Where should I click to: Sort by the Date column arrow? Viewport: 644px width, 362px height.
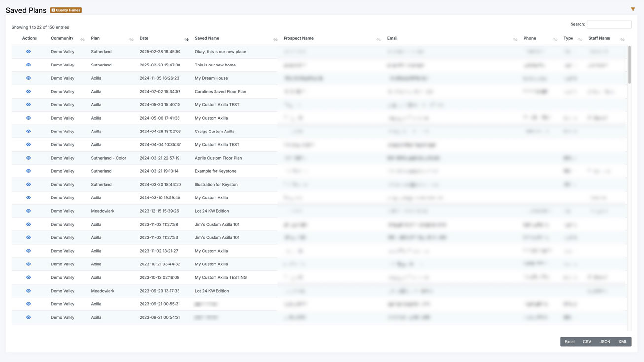click(187, 39)
